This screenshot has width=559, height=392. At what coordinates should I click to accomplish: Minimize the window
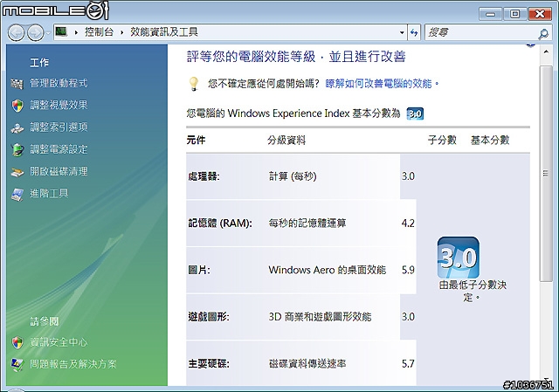(490, 14)
